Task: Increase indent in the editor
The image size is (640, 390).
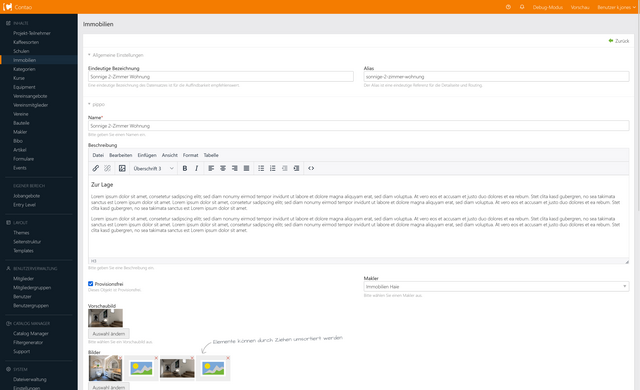Action: [296, 168]
